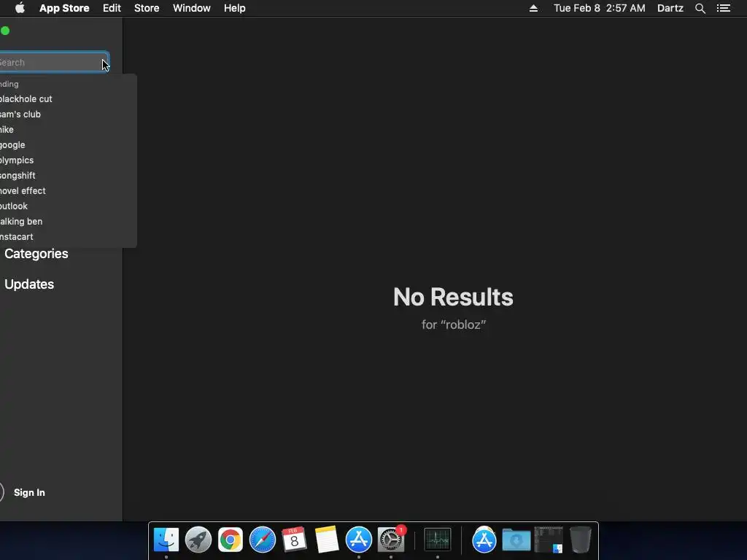Screen dimensions: 747x560
Task: Select "novel effect" trending suggestion
Action: (x=68, y=190)
